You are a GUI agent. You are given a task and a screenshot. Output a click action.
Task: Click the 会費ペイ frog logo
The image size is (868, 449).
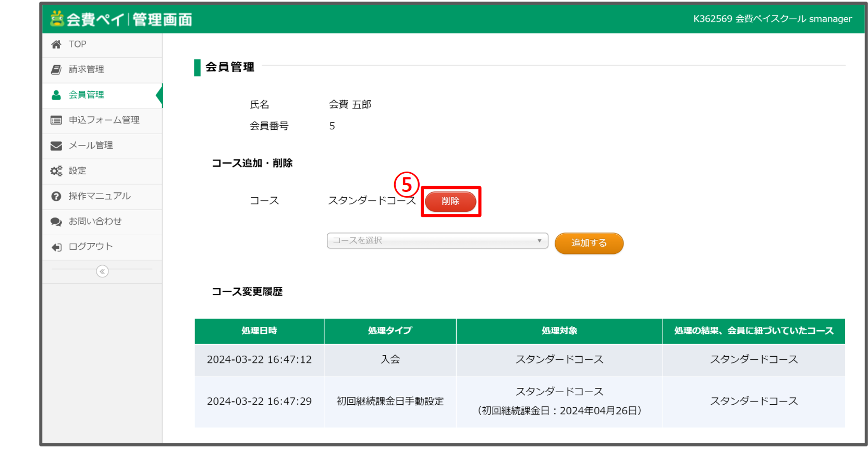57,19
